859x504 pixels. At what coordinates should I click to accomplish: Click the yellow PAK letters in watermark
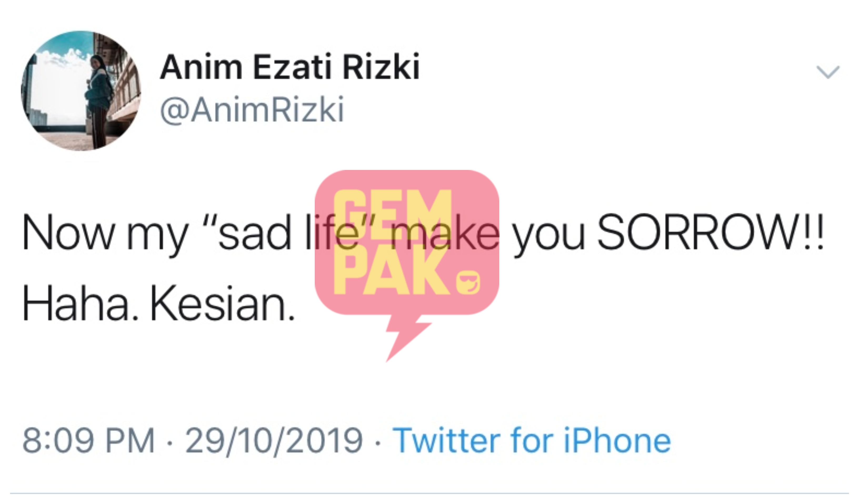point(392,274)
